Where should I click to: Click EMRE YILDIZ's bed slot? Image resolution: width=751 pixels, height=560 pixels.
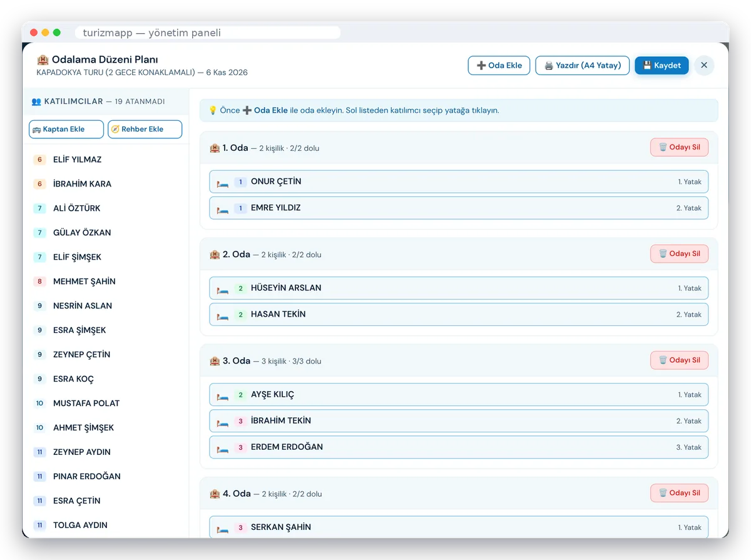pyautogui.click(x=459, y=208)
